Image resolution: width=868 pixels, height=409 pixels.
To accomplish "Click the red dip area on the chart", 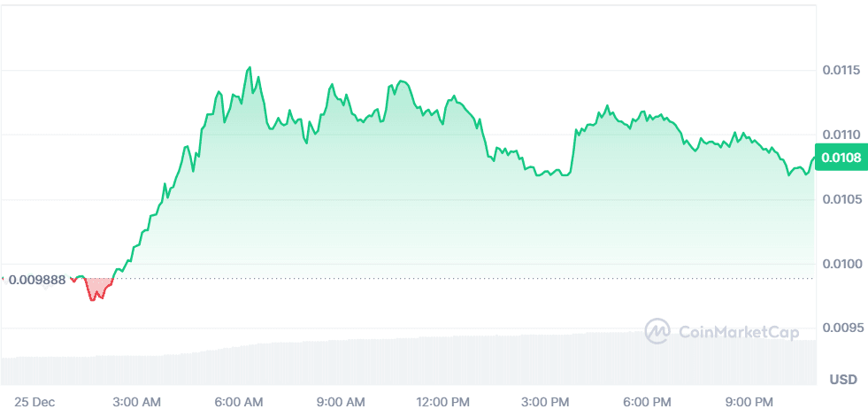I will [98, 288].
